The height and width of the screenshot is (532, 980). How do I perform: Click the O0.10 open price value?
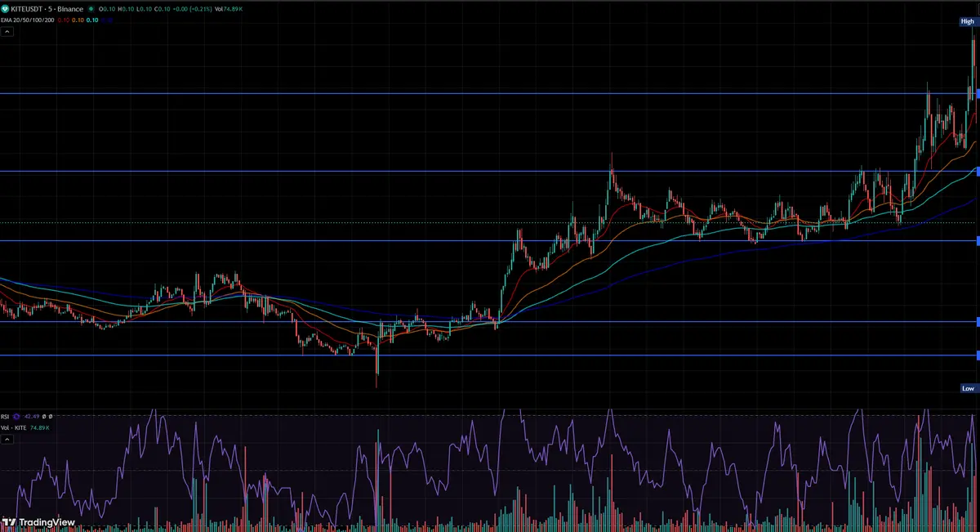click(x=107, y=9)
